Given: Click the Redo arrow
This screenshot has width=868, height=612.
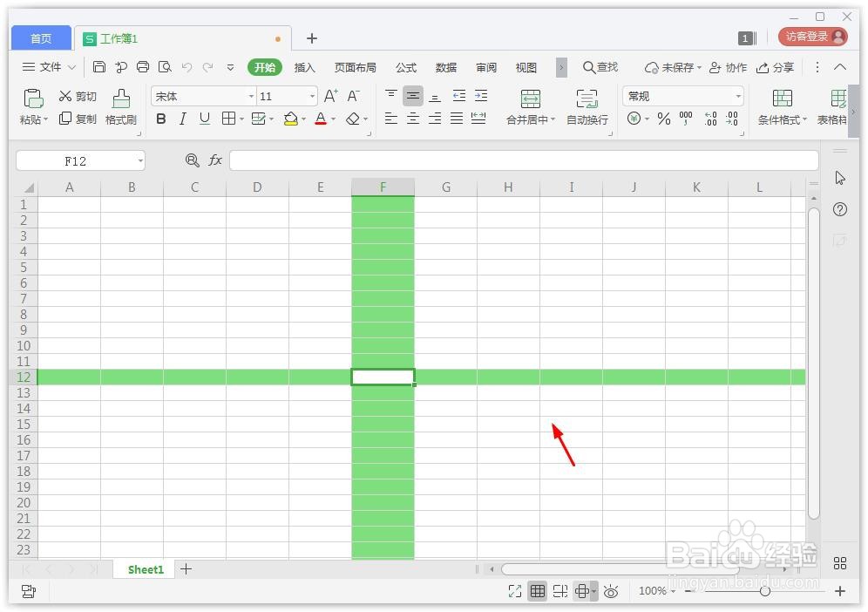Looking at the screenshot, I should pos(208,67).
